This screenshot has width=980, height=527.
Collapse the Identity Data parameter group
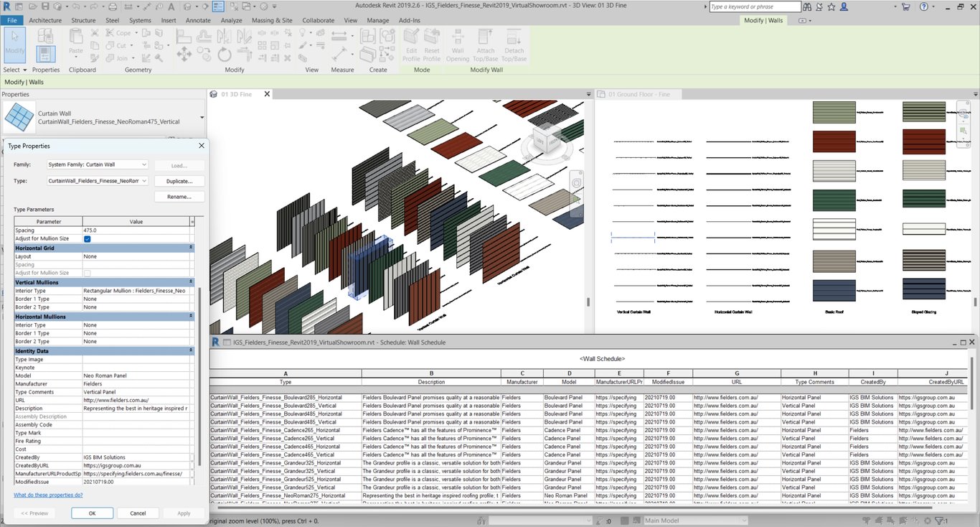pyautogui.click(x=191, y=351)
